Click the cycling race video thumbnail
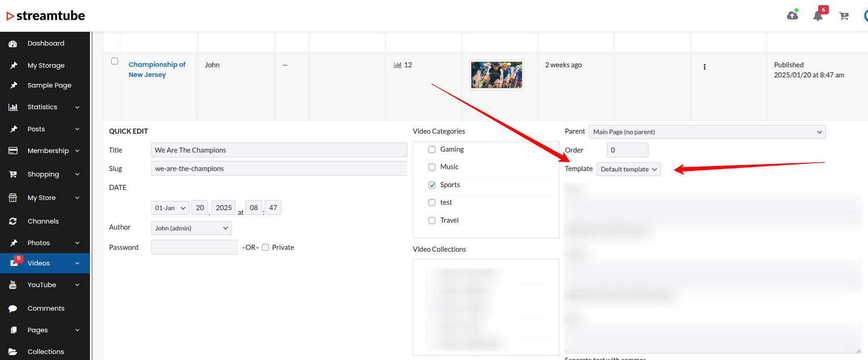This screenshot has height=360, width=868. click(496, 75)
